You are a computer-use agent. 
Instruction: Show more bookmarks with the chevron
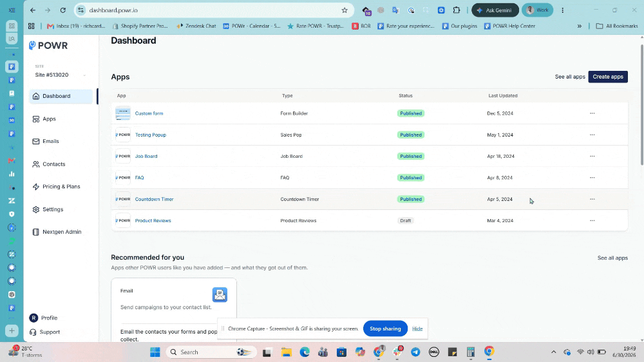(579, 26)
